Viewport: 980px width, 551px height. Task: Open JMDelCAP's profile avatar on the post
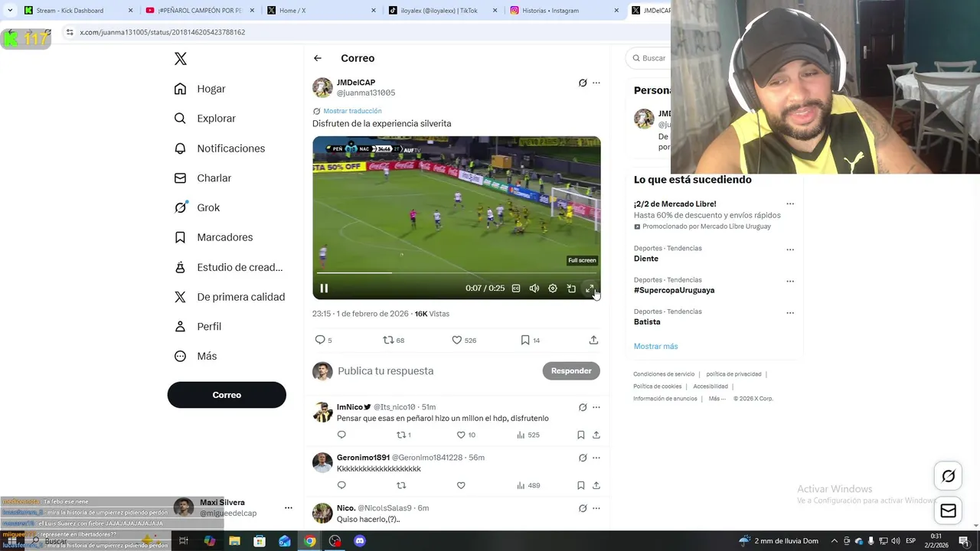(322, 87)
